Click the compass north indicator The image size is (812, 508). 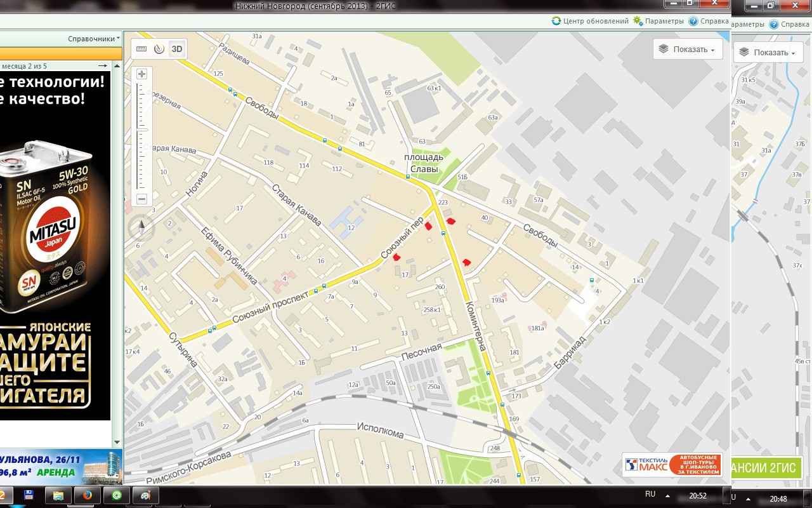click(141, 226)
